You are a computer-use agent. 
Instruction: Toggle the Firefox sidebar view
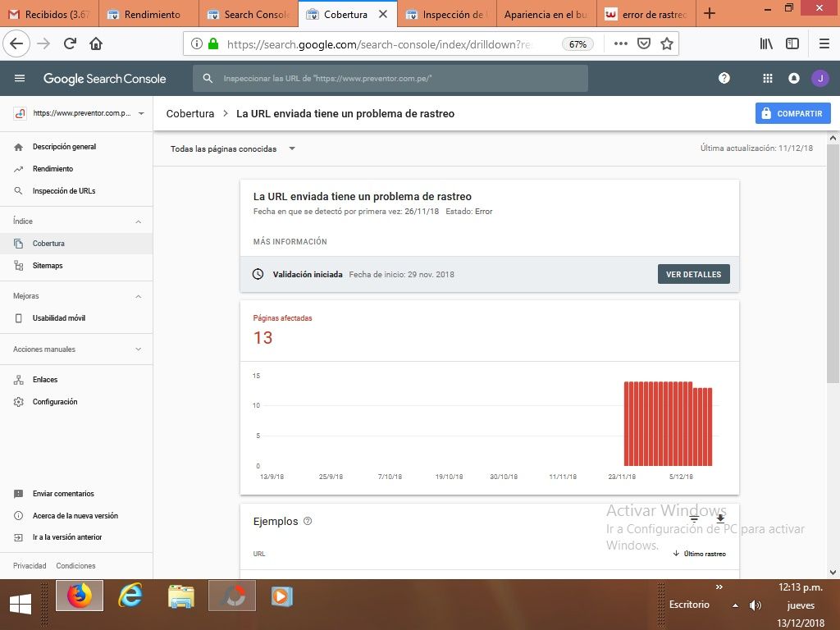click(x=792, y=44)
